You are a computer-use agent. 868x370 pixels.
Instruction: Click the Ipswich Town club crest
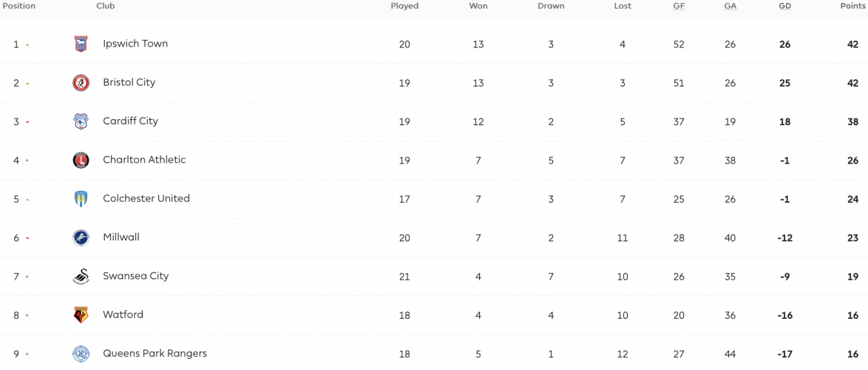tap(81, 44)
